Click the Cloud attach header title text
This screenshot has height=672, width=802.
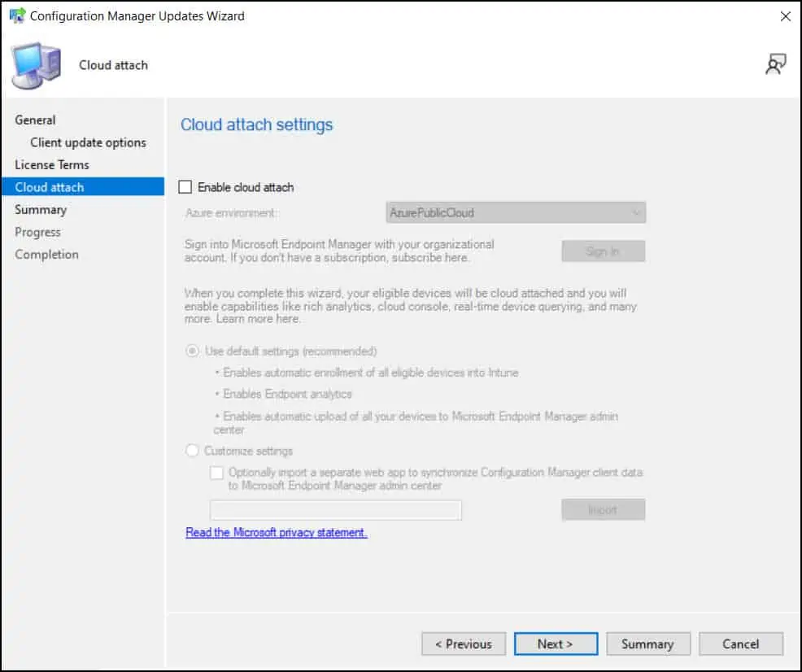point(113,65)
